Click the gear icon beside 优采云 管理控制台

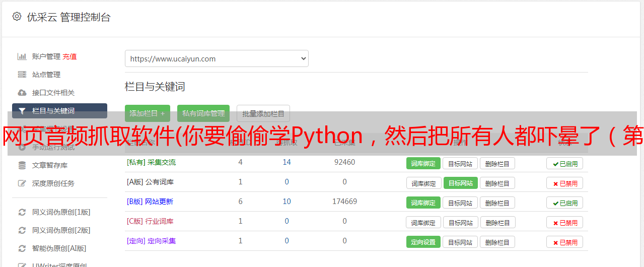(x=17, y=17)
